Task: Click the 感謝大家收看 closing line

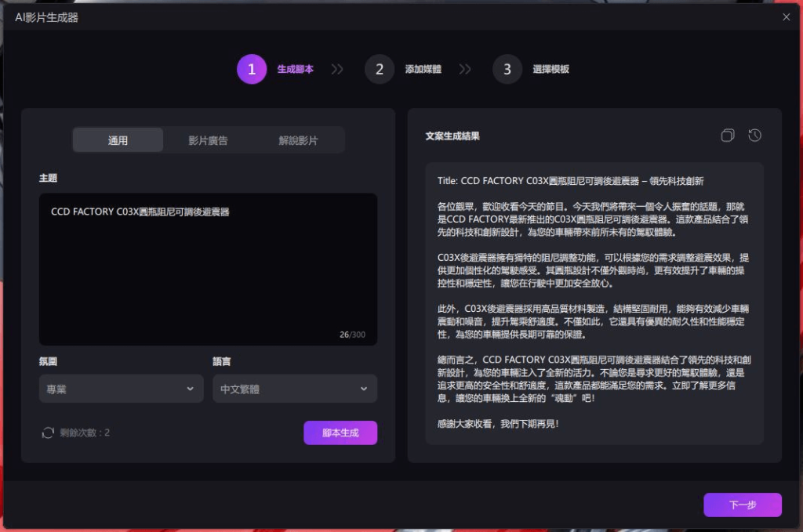Action: click(x=498, y=424)
